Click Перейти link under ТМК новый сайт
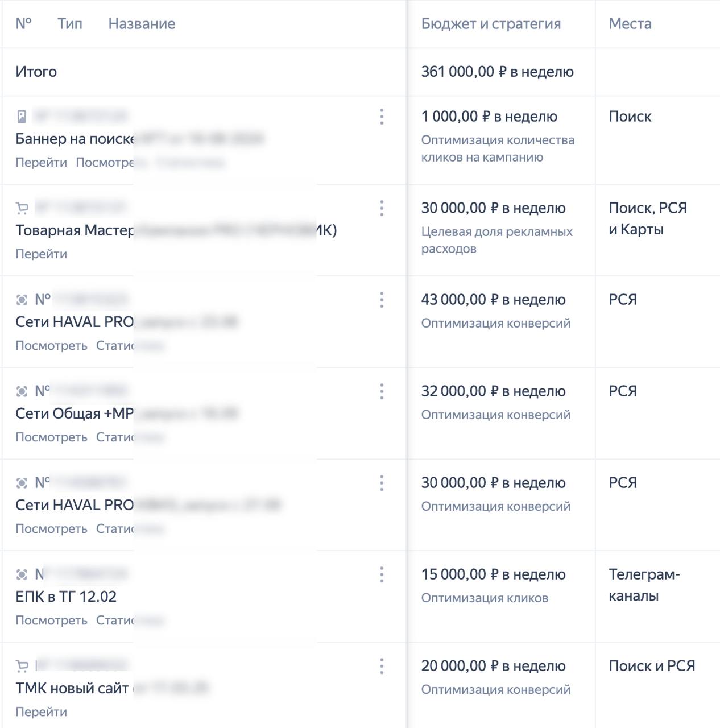This screenshot has height=728, width=720. [x=41, y=712]
